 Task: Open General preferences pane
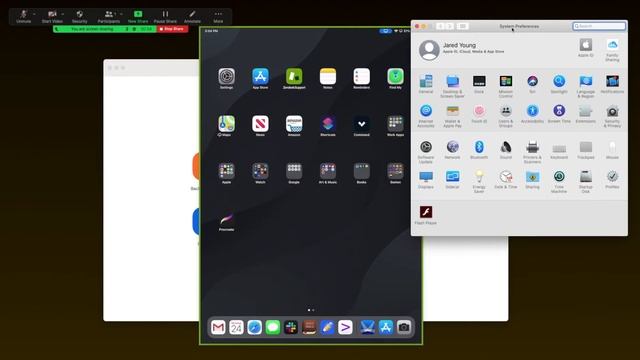click(x=426, y=84)
